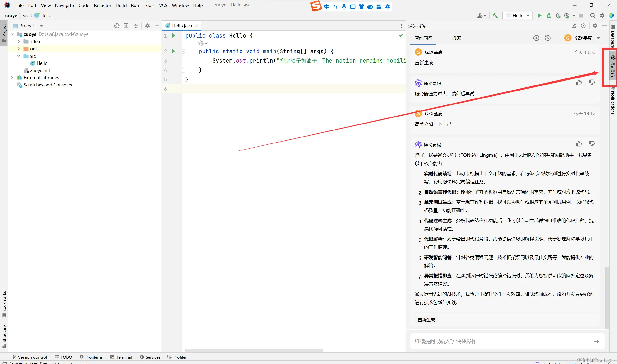617x364 pixels.
Task: Collapse the src folder
Action: point(19,56)
